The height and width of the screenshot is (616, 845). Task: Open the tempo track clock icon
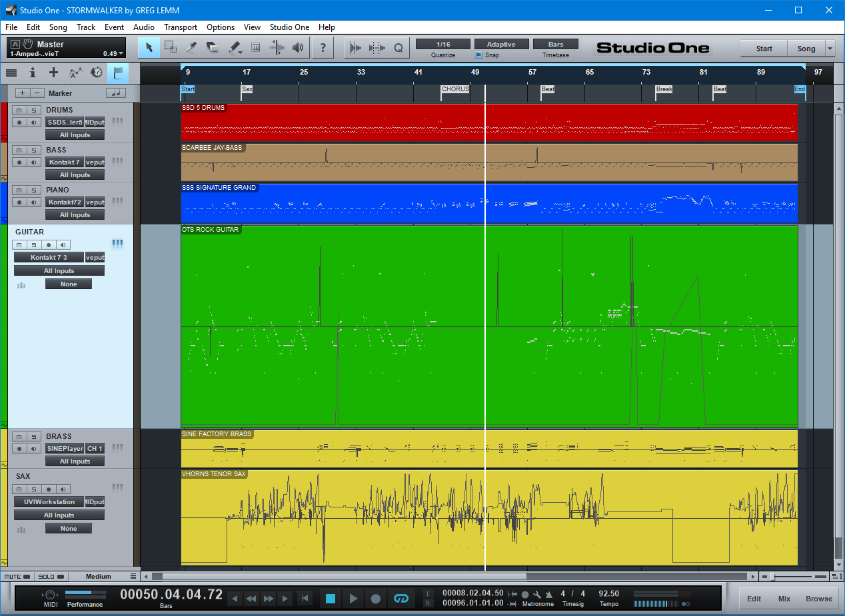coord(97,73)
